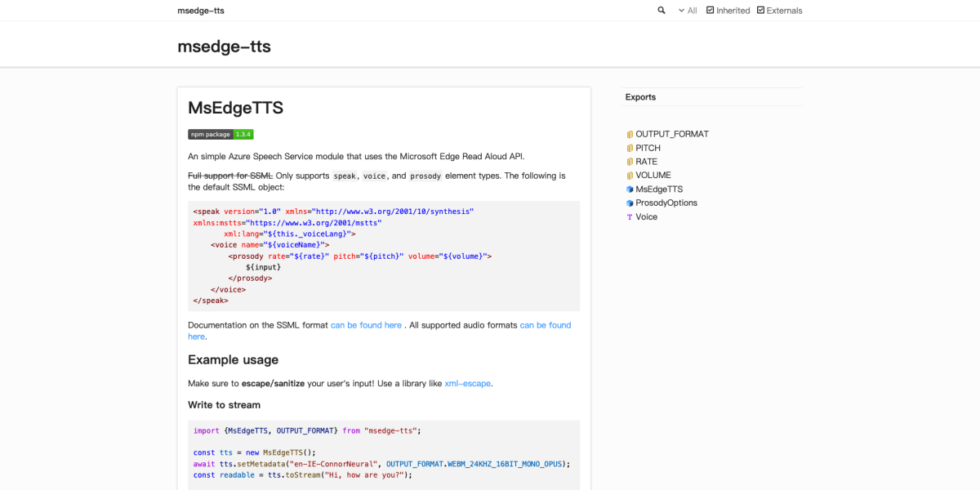
Task: Open the xml-escape library link
Action: pyautogui.click(x=468, y=383)
